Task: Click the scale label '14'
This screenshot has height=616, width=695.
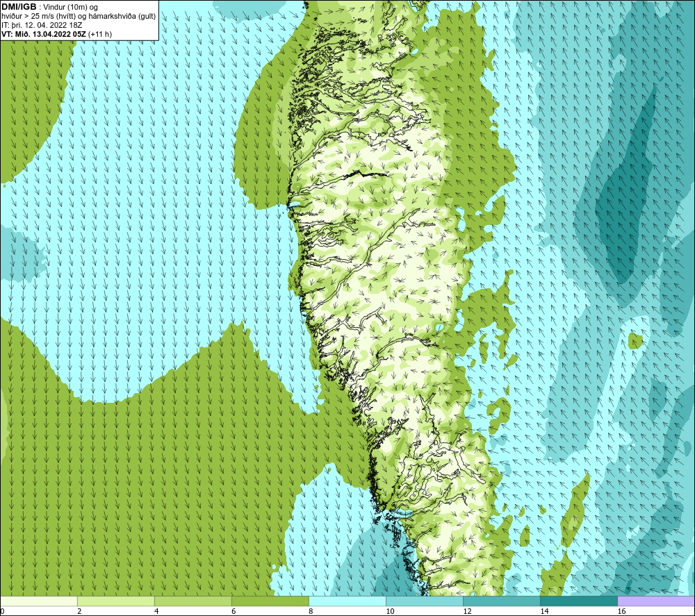Action: [544, 611]
